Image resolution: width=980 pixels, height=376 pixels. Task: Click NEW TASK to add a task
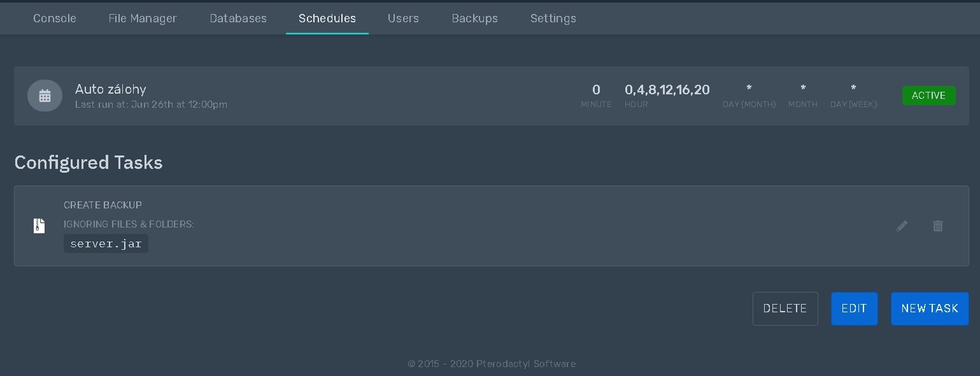tap(930, 308)
